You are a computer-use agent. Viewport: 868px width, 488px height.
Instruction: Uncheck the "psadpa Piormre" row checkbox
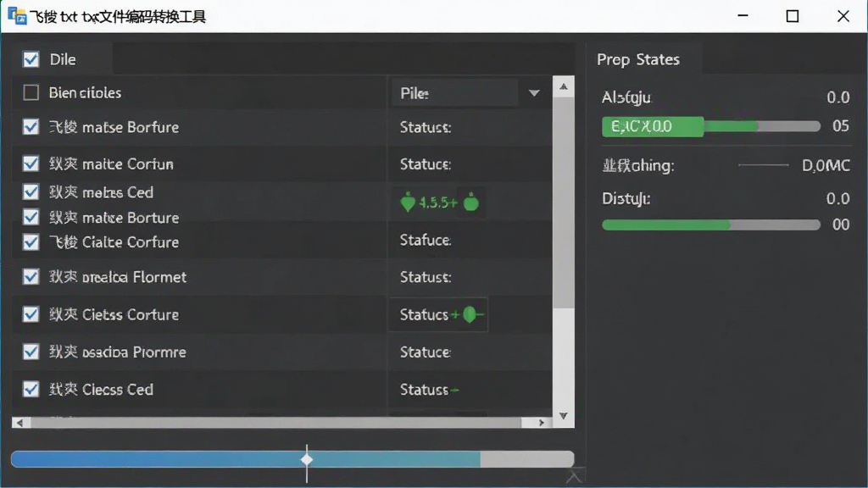coord(31,352)
